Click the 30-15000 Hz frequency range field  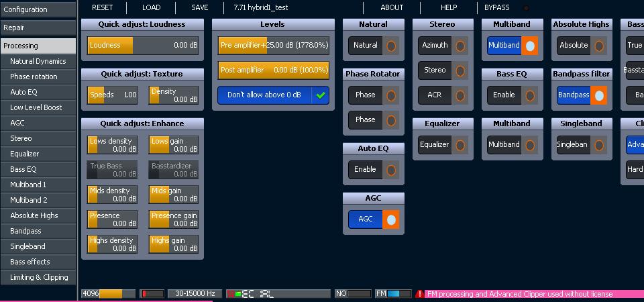click(195, 294)
